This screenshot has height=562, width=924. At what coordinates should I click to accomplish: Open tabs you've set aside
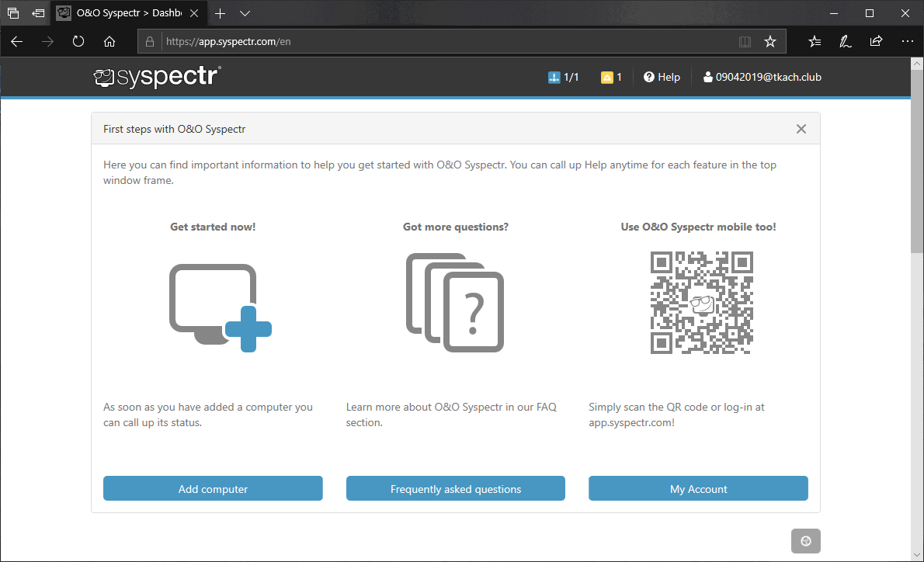pos(13,13)
